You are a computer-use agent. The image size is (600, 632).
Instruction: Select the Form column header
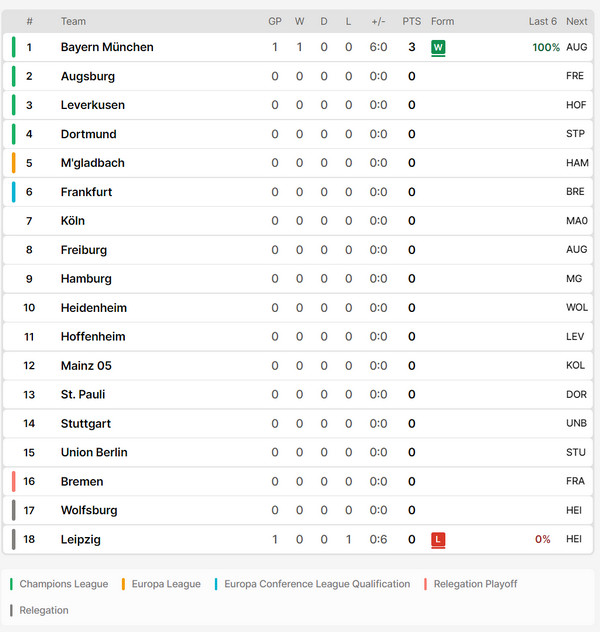(x=442, y=21)
